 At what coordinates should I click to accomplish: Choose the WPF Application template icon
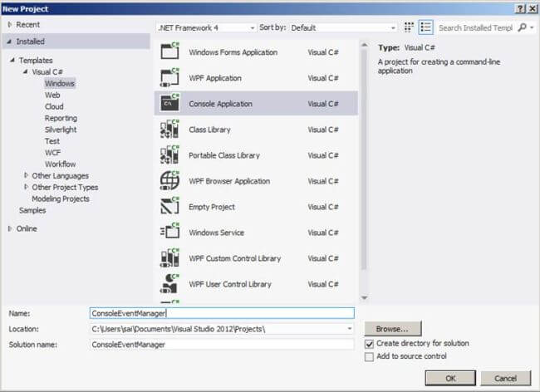[x=169, y=77]
